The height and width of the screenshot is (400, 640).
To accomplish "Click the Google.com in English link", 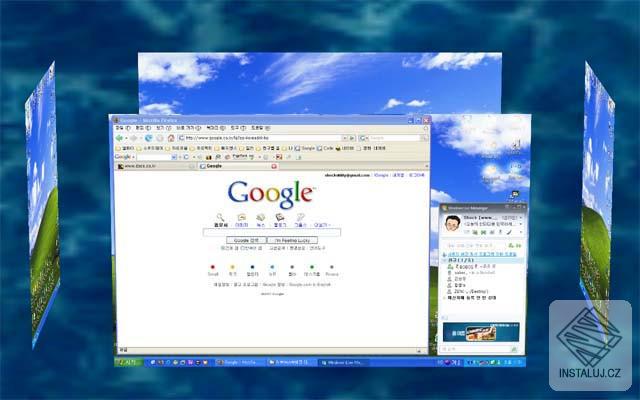I will pos(310,284).
